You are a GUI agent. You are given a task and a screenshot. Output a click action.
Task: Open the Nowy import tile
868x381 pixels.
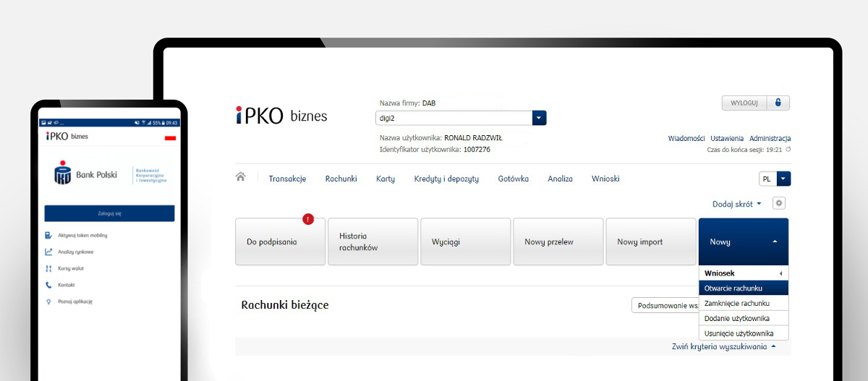(x=651, y=241)
